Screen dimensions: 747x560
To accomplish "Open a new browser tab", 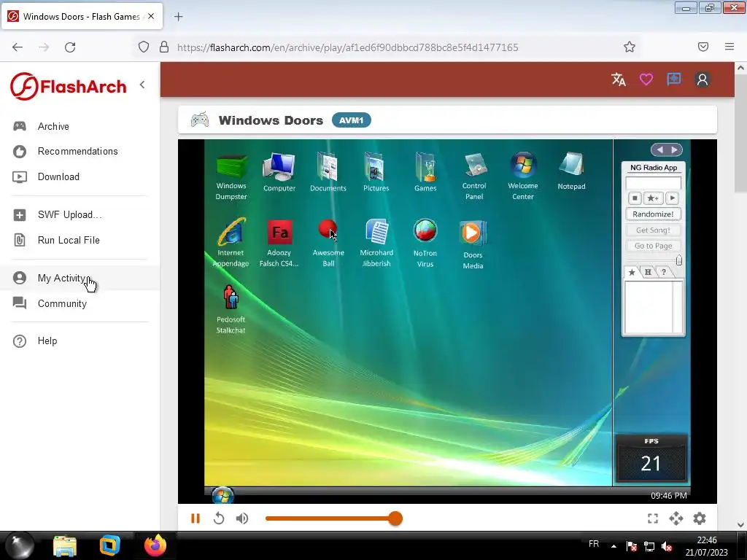I will [x=178, y=17].
